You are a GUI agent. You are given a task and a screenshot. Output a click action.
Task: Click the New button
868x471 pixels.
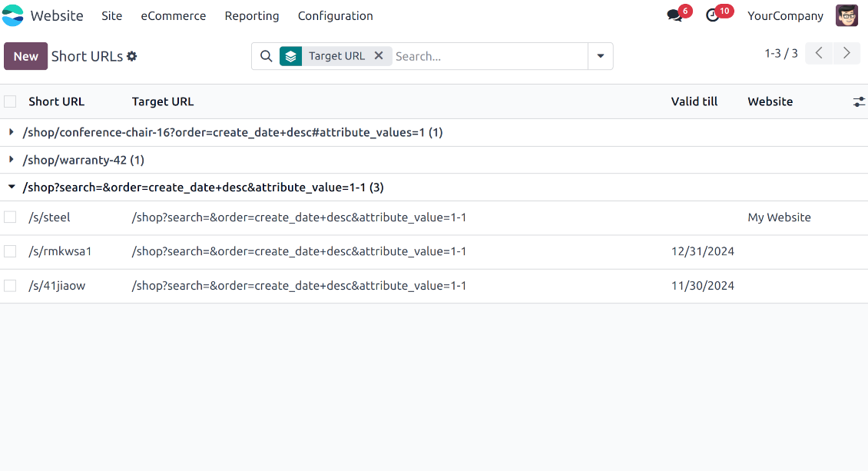click(x=26, y=56)
